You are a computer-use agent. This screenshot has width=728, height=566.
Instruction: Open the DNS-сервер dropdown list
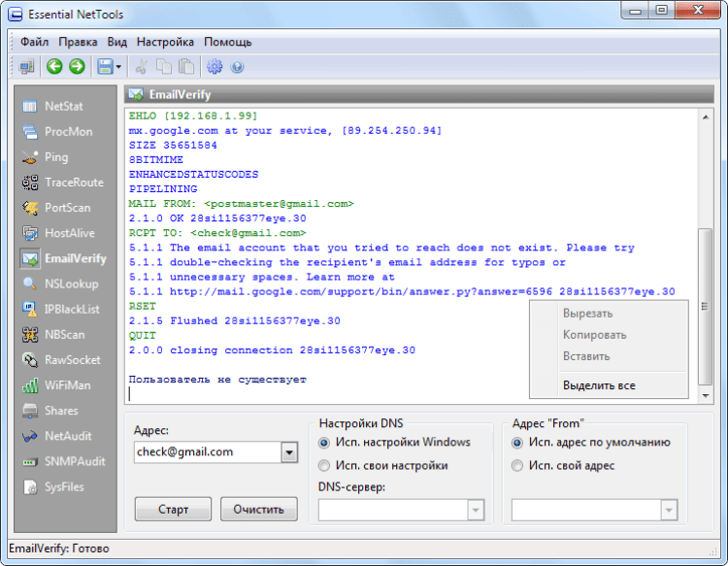pos(476,511)
